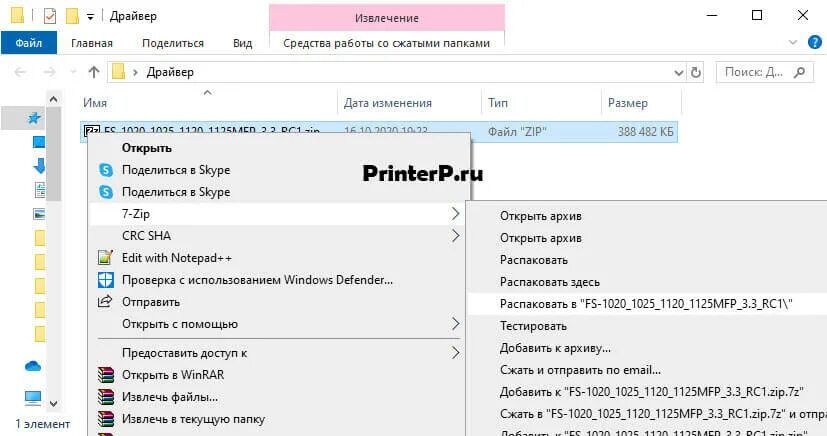Image resolution: width=827 pixels, height=436 pixels.
Task: Sort by Размер column header
Action: (641, 103)
